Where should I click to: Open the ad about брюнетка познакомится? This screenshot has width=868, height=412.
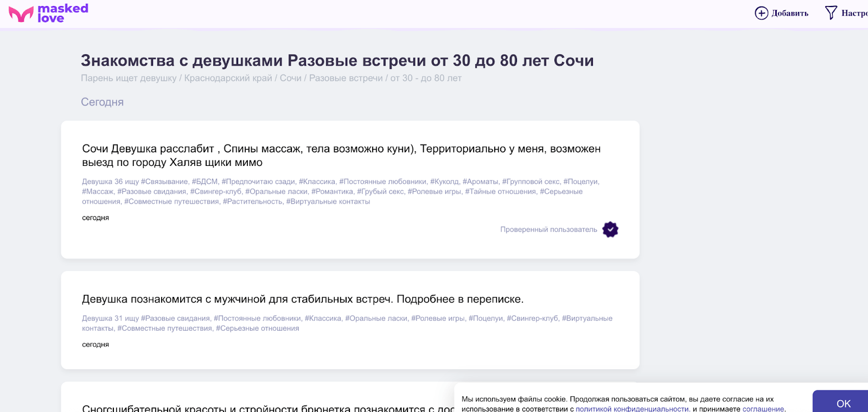[268, 408]
